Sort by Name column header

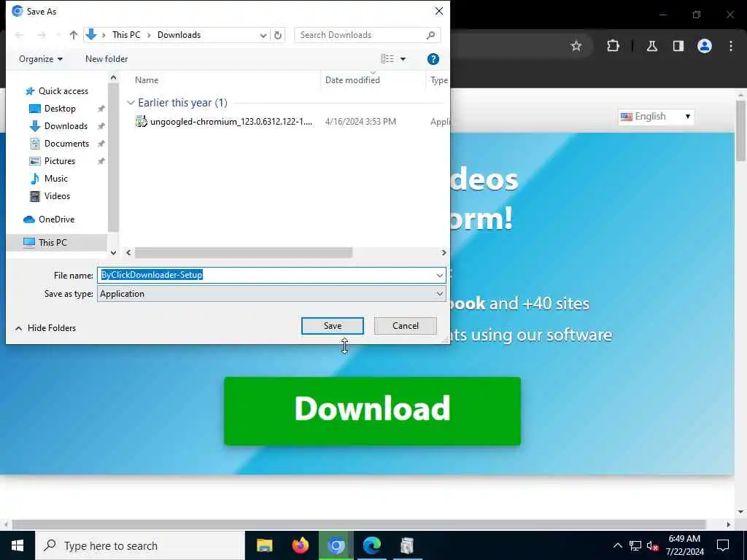click(x=147, y=80)
